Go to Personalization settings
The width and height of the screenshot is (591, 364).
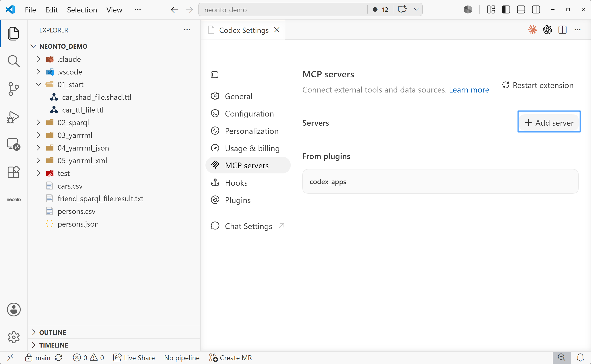pyautogui.click(x=248, y=131)
